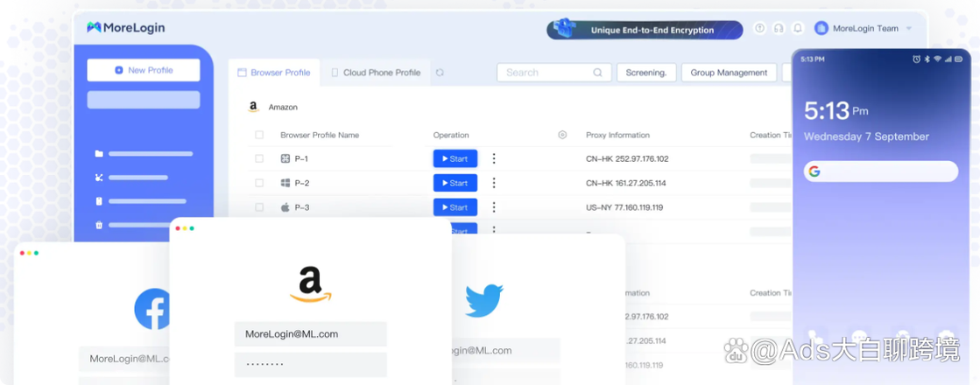
Task: Select proxy text US-NY 77.160.119.119
Action: click(624, 207)
